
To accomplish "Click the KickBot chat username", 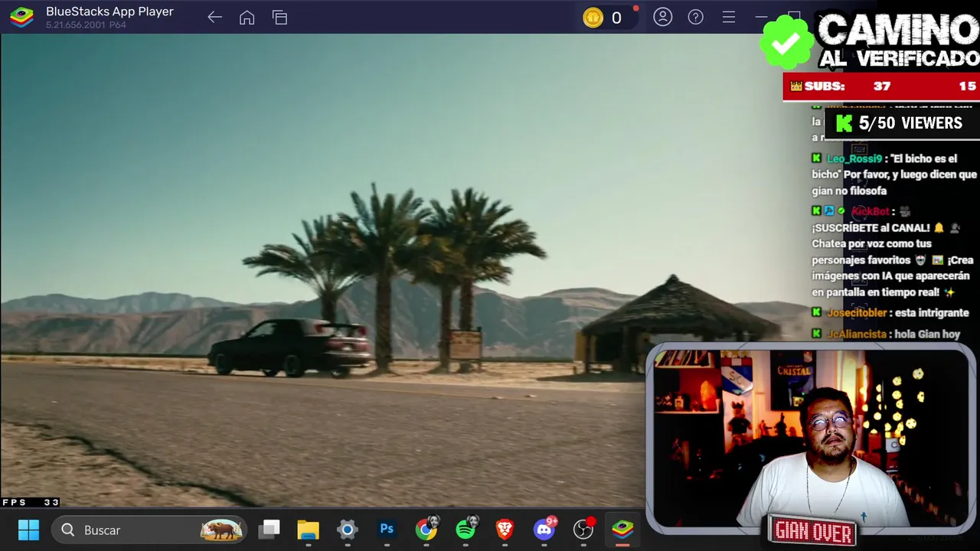I will 871,211.
